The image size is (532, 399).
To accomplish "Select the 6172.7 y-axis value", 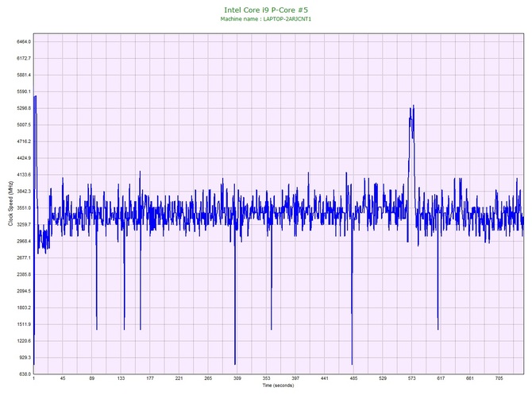I will tap(24, 58).
